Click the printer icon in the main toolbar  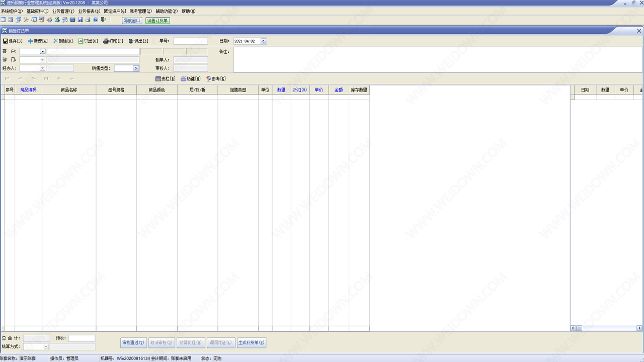(88, 20)
